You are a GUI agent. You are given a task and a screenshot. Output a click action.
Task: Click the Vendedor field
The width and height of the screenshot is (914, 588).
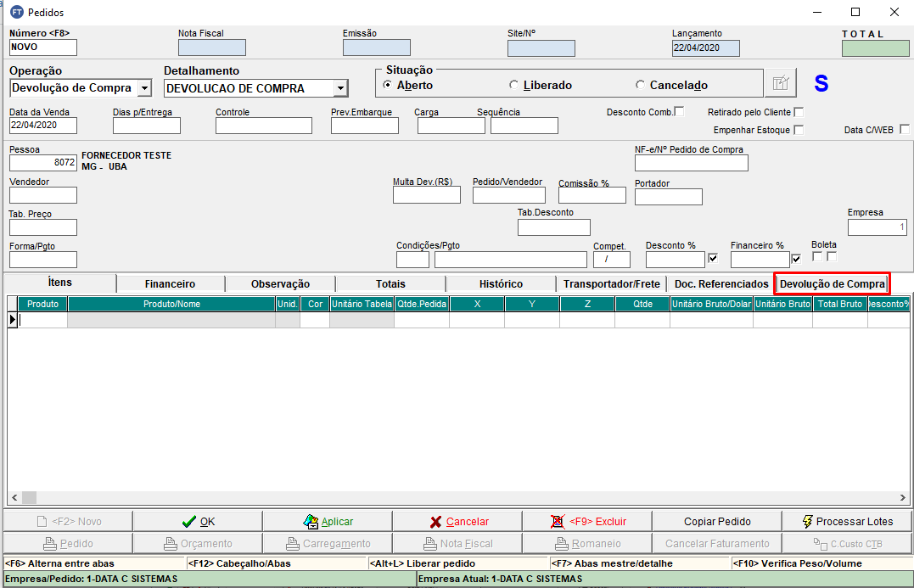[x=43, y=195]
